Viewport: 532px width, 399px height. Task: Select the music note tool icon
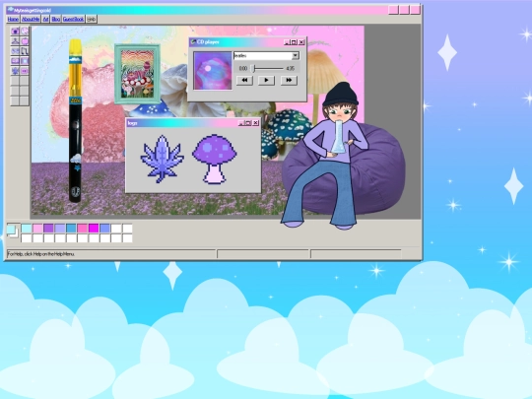click(25, 51)
